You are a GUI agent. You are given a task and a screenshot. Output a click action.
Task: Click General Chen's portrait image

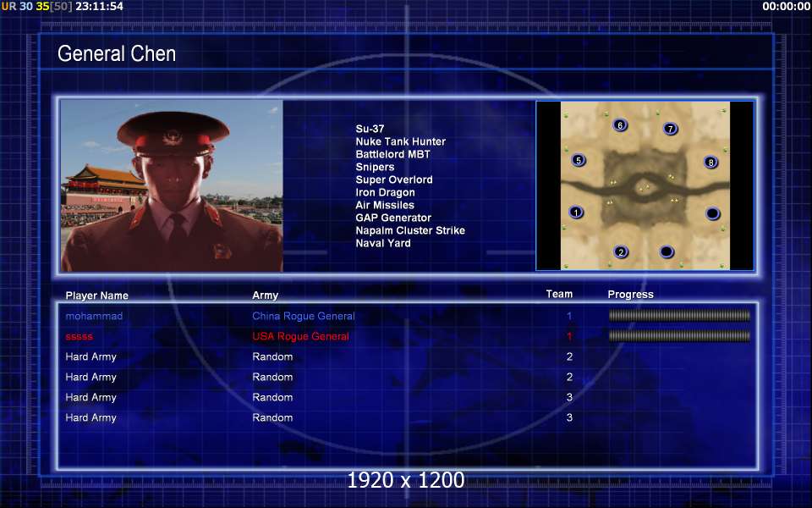click(172, 185)
